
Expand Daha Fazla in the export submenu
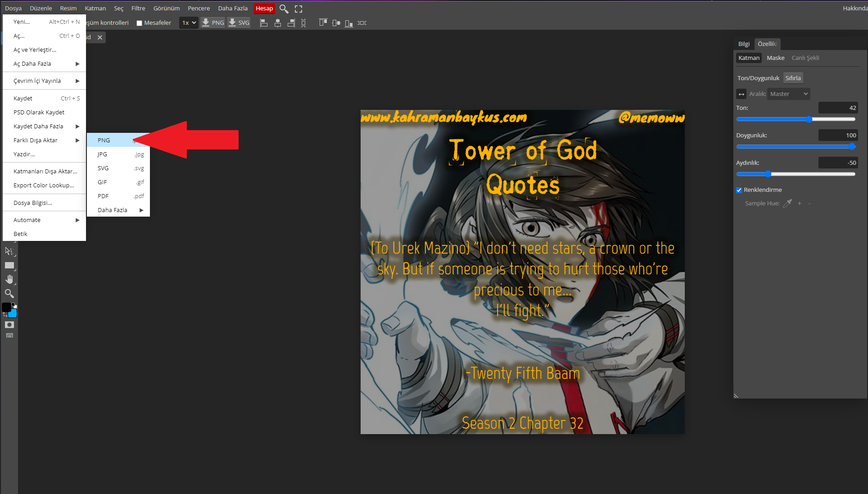click(118, 210)
